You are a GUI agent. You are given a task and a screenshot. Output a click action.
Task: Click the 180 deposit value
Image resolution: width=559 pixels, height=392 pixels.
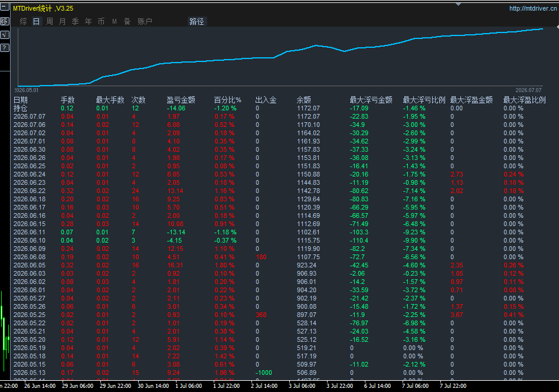[x=261, y=257]
